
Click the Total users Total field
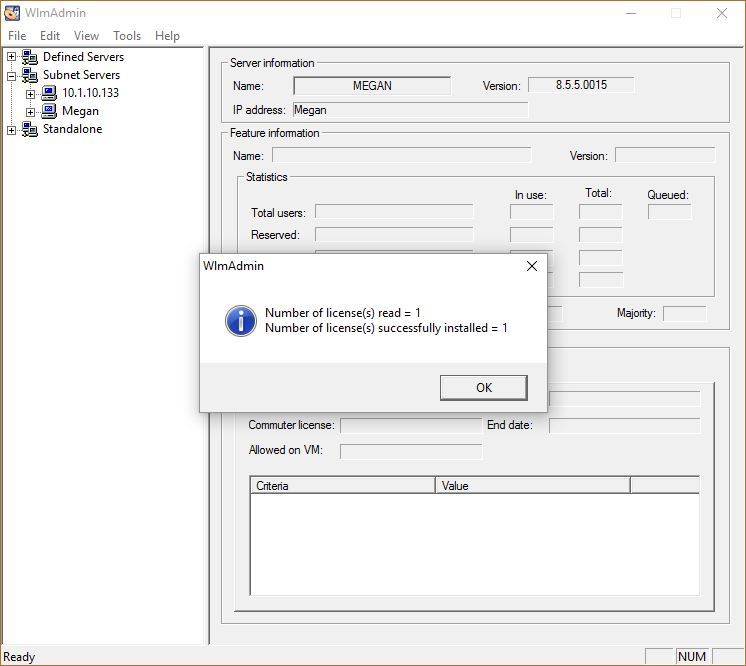point(600,212)
